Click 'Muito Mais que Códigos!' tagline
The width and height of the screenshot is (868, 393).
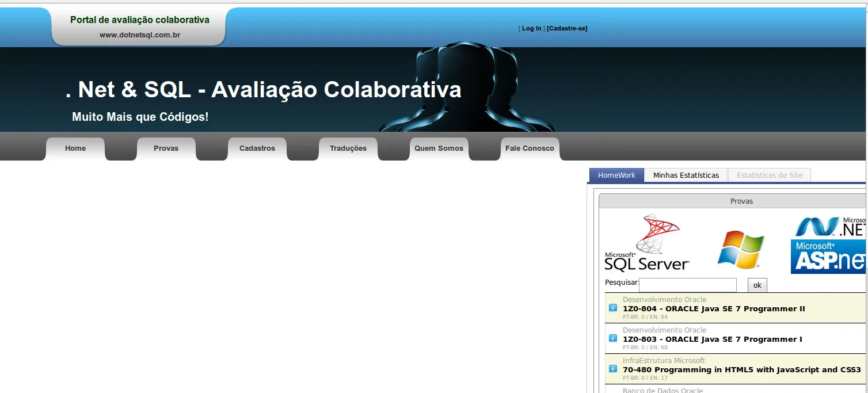[140, 117]
